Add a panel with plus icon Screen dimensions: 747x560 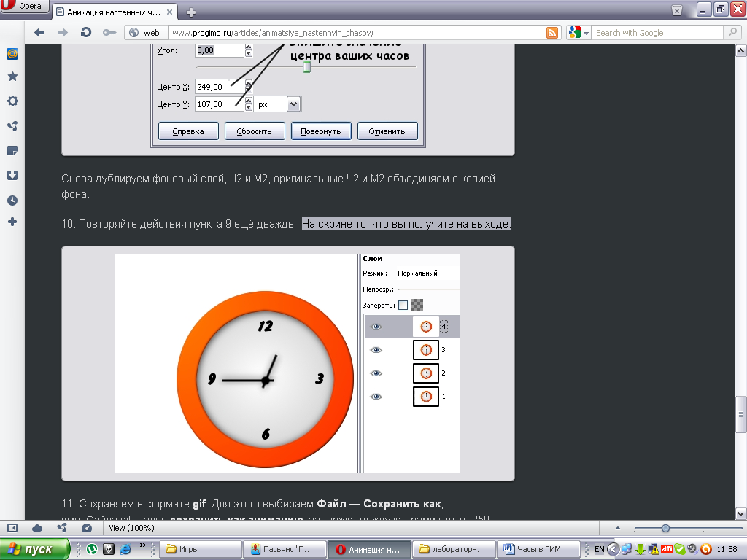point(12,222)
